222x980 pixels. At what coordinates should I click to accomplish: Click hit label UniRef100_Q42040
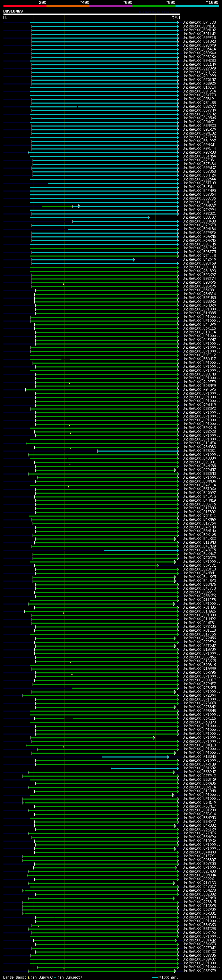[199, 259]
